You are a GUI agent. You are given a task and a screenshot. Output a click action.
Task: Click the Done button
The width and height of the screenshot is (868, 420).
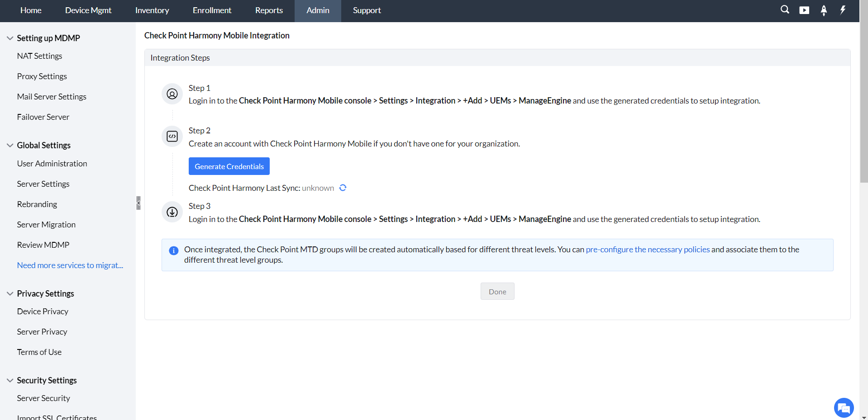pyautogui.click(x=497, y=291)
